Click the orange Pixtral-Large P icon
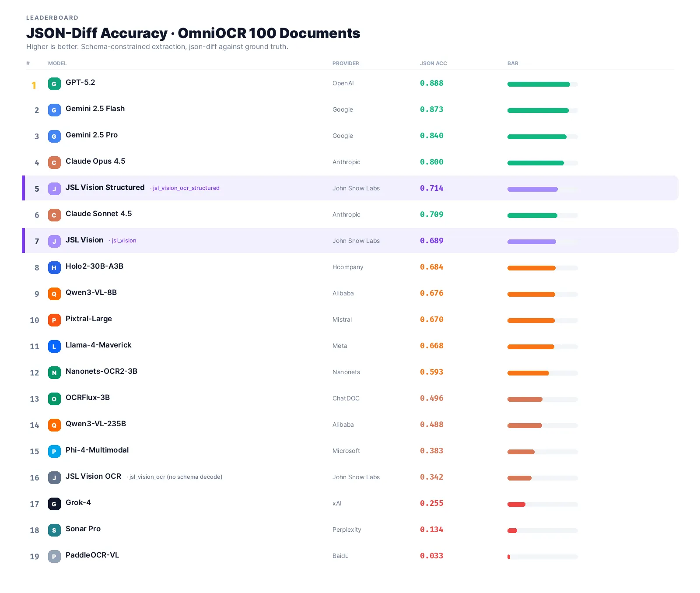The width and height of the screenshot is (700, 593). point(54,320)
